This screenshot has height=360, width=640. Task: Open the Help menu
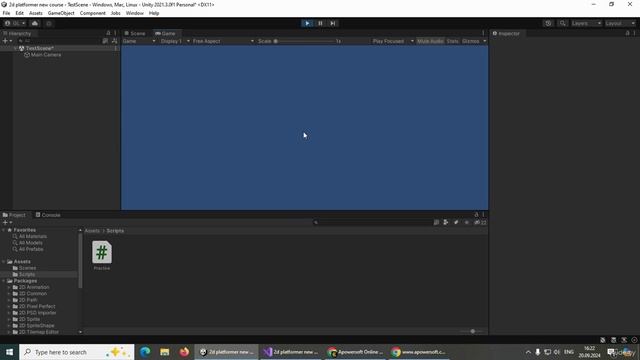154,13
